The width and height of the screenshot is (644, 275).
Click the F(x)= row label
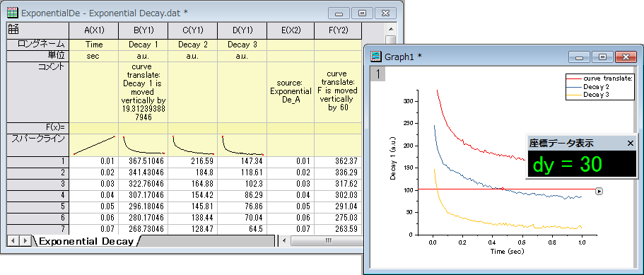pos(38,128)
